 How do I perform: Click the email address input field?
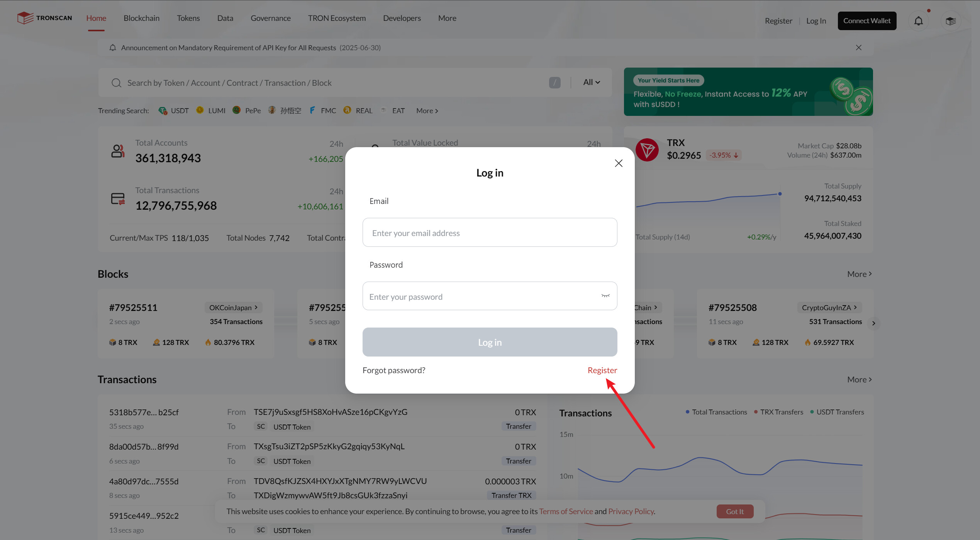(x=489, y=233)
